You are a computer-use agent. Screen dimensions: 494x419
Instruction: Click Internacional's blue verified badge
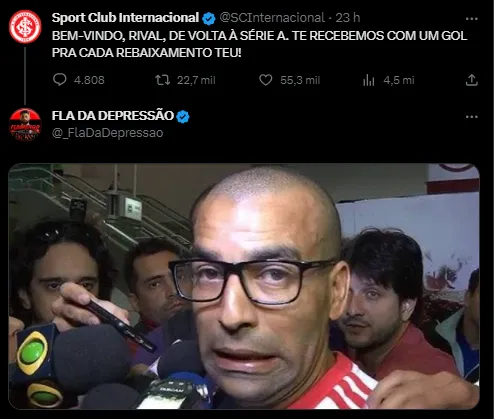click(x=209, y=18)
